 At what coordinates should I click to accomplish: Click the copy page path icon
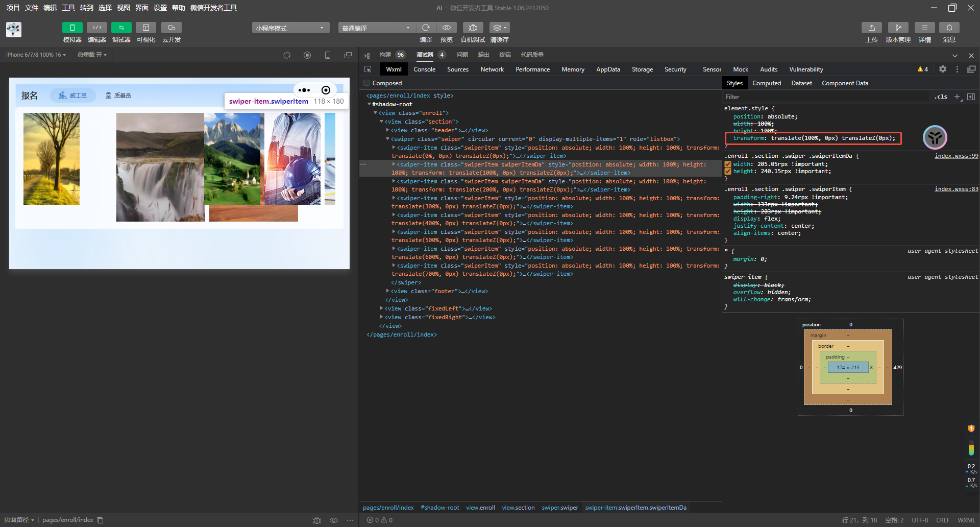[101, 520]
